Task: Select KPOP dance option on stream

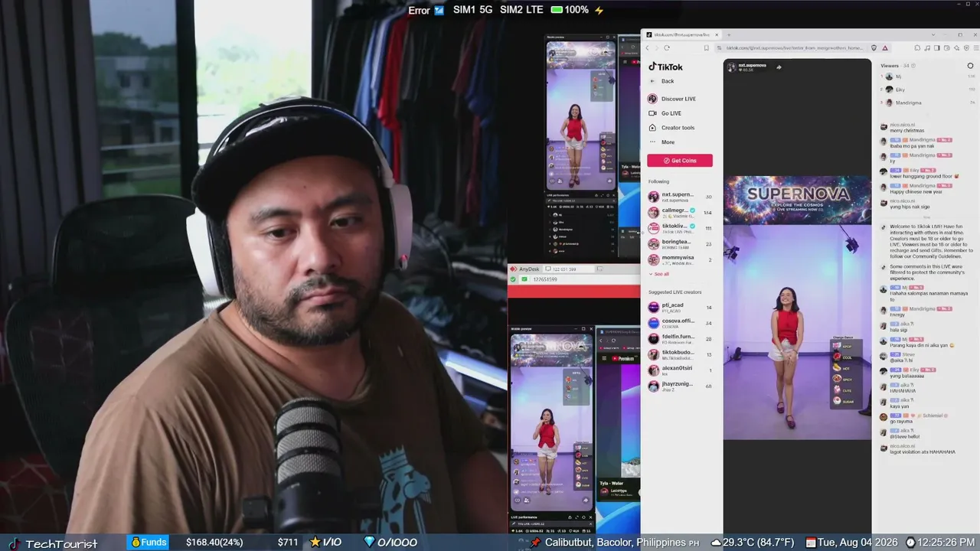Action: click(x=842, y=347)
